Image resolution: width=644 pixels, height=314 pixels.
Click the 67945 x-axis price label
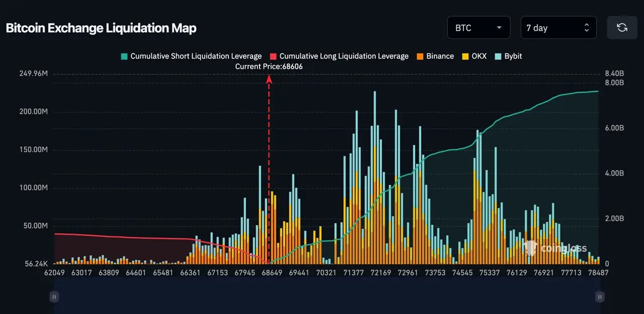point(245,273)
